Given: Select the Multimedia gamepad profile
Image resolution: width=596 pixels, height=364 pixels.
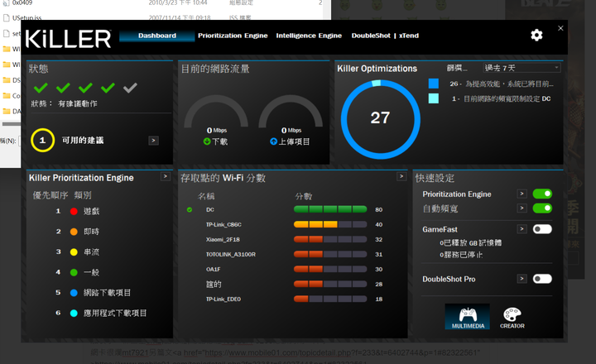Looking at the screenshot, I should (x=468, y=317).
